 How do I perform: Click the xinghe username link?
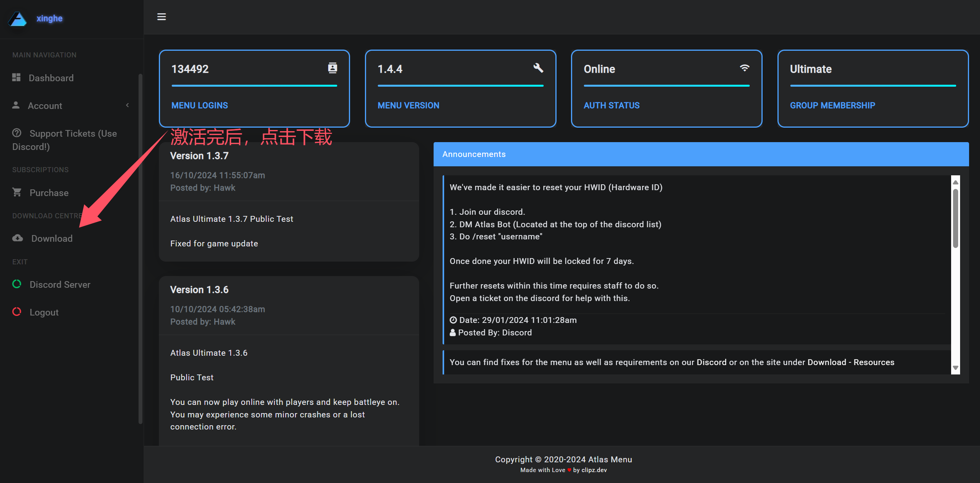pos(49,18)
